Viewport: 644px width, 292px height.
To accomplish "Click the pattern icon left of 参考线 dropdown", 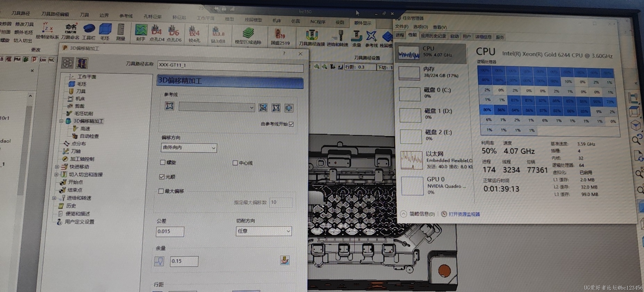I will point(170,106).
